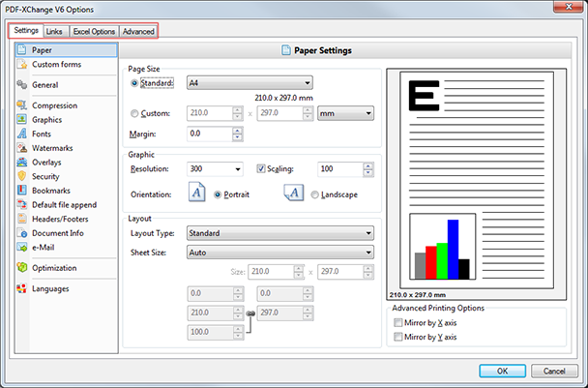Open Optimization icon in sidebar
Screen dimensions: 588x388
coord(22,268)
